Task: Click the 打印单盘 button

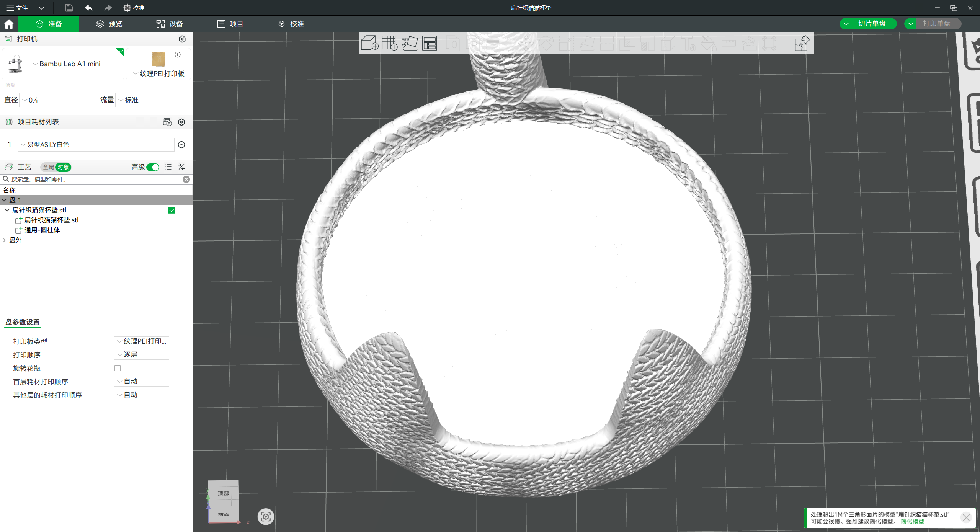Action: pos(937,24)
